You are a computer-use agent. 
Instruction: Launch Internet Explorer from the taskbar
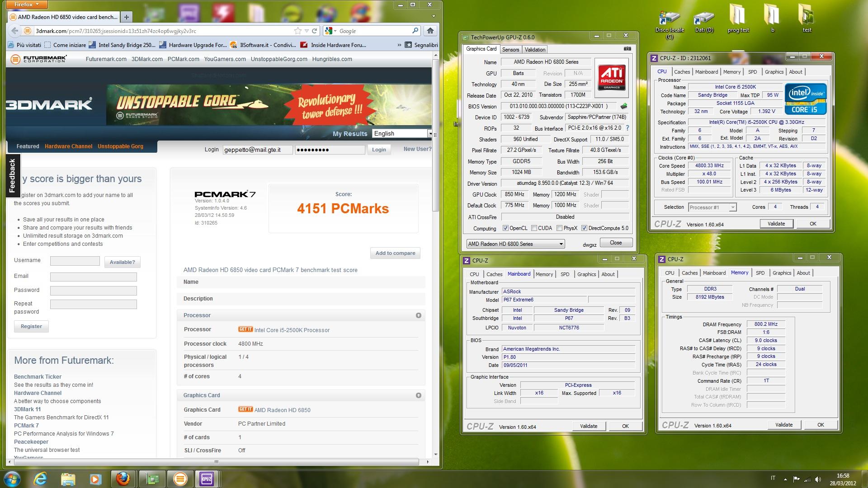point(41,479)
